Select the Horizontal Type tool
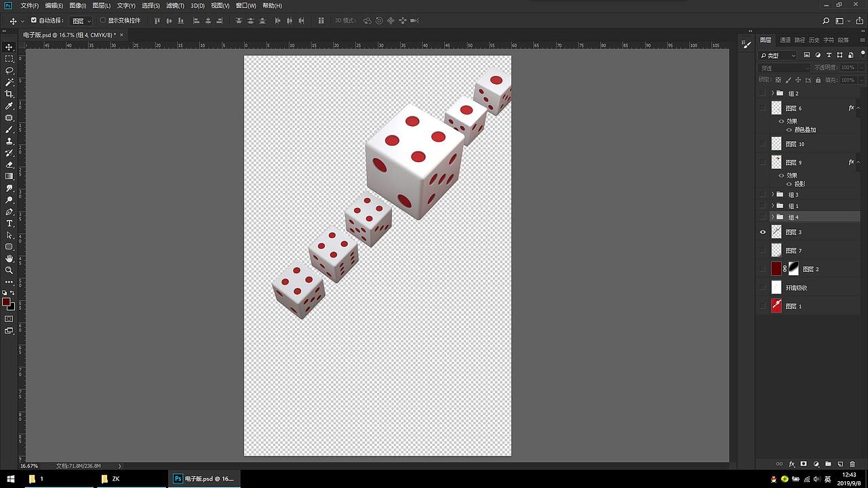 click(9, 223)
